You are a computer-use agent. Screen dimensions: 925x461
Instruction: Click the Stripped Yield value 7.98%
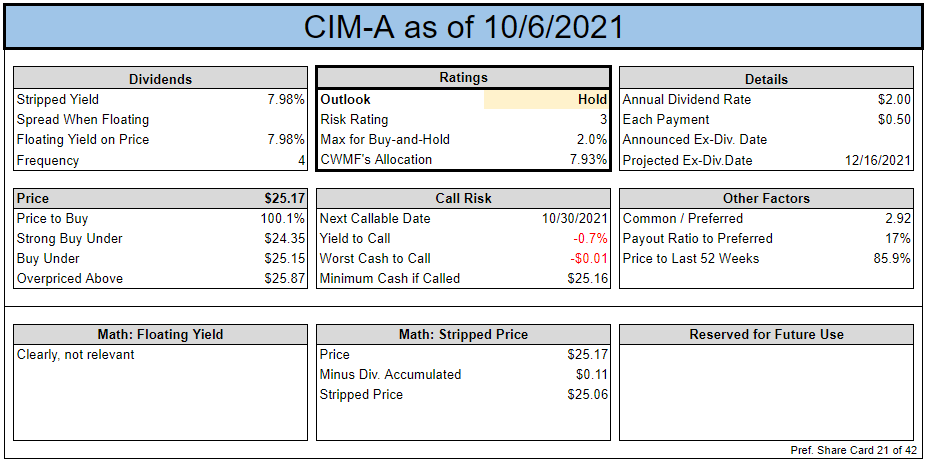pyautogui.click(x=286, y=99)
